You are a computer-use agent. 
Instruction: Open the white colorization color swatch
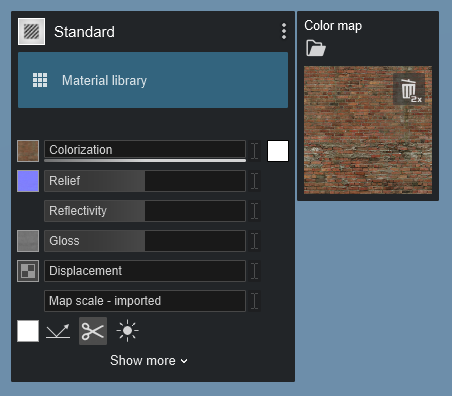(x=278, y=151)
